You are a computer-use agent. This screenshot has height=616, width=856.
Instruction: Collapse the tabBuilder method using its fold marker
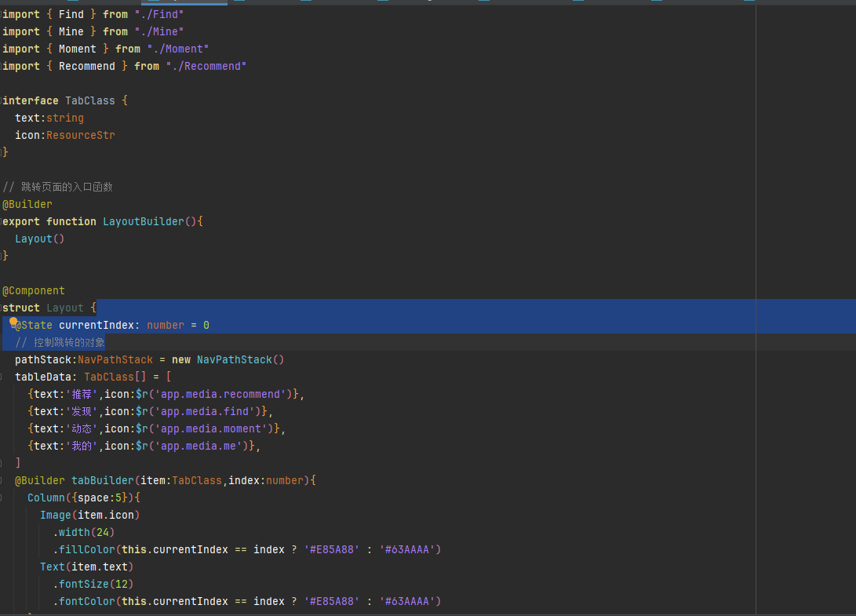[1, 480]
